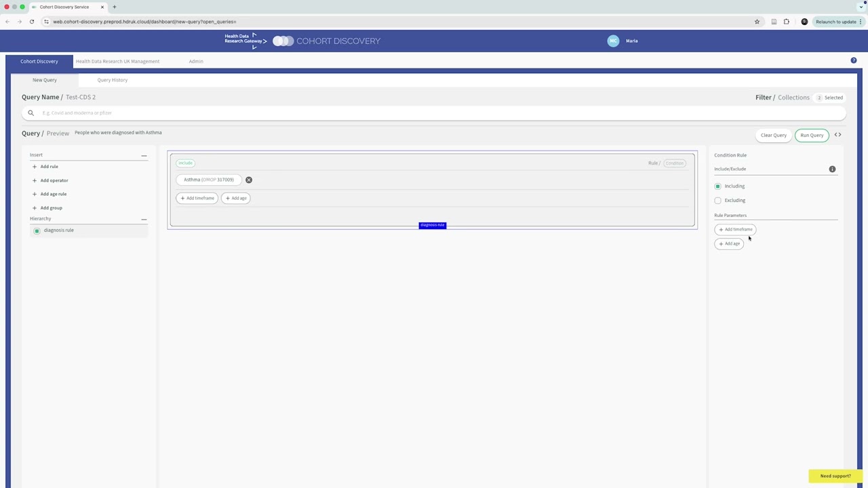Open a new browser tab

pyautogui.click(x=114, y=7)
